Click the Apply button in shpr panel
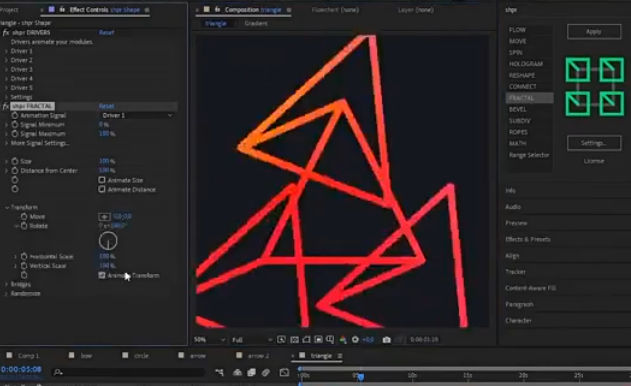The height and width of the screenshot is (386, 631). 594,31
